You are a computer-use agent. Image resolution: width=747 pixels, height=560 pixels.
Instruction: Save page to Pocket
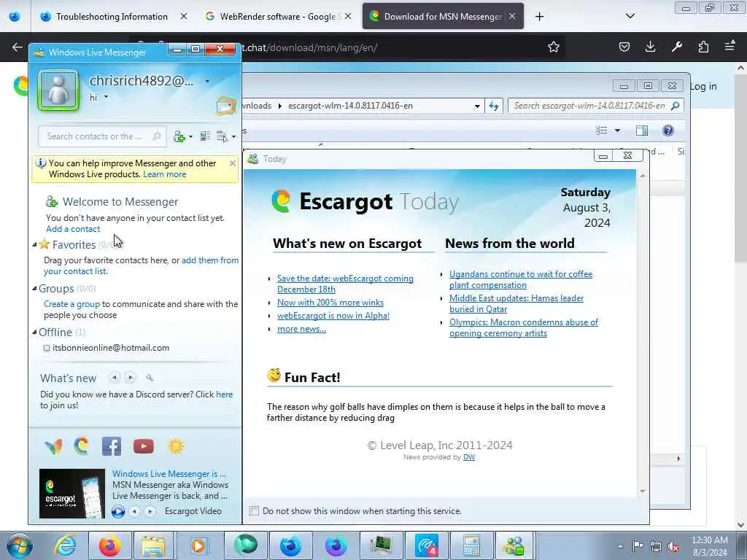(624, 47)
